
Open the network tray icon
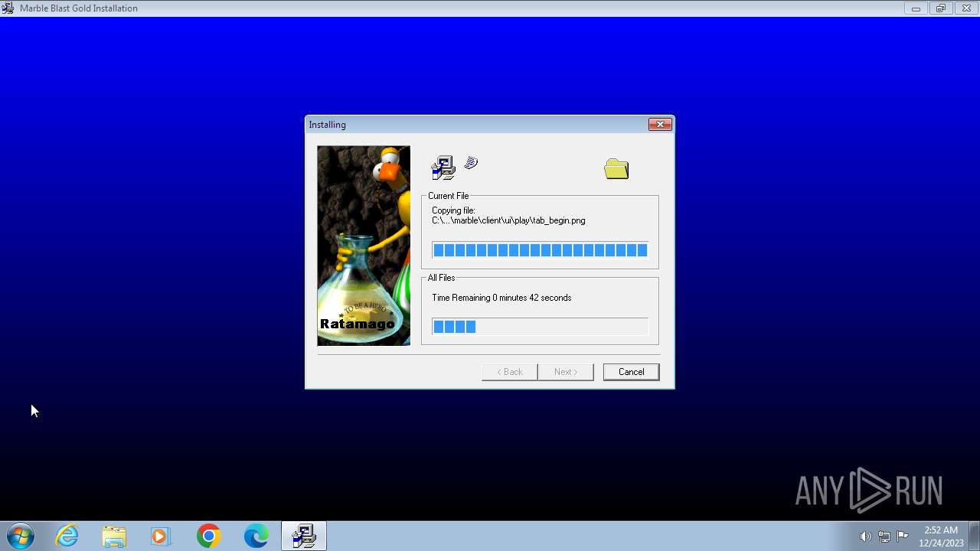pyautogui.click(x=884, y=536)
